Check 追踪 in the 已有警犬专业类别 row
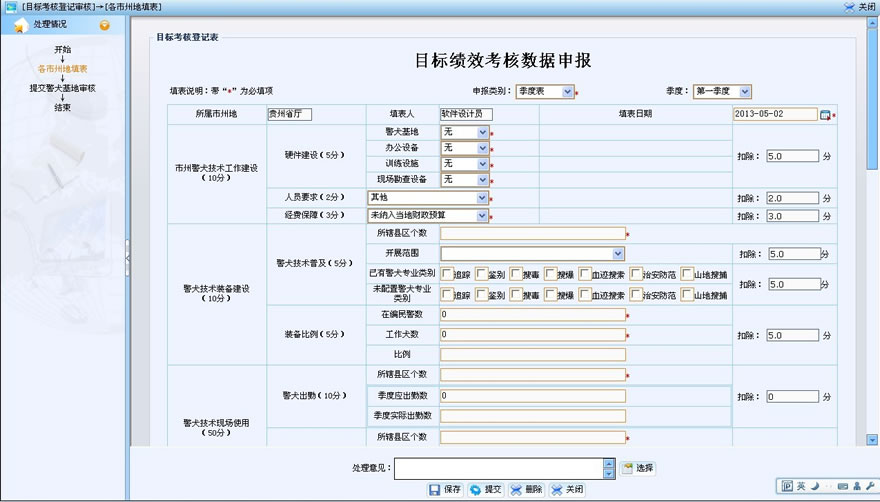Viewport: 880px width, 502px height. (447, 274)
